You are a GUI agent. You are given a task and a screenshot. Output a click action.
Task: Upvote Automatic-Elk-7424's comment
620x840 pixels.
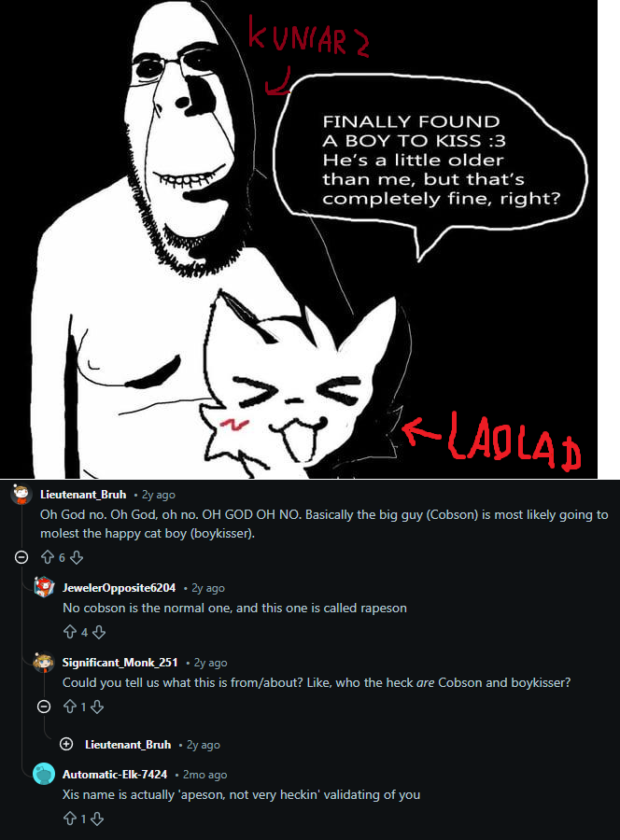70,819
